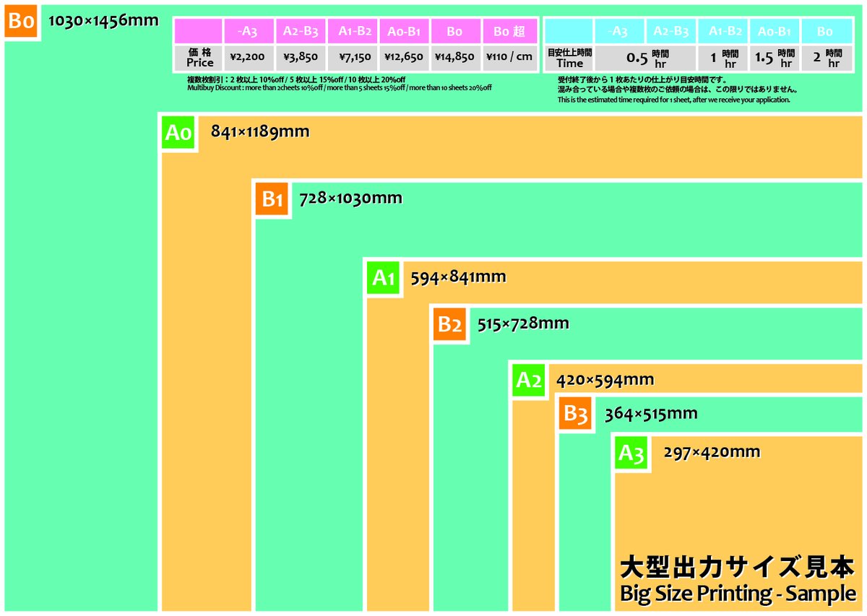The height and width of the screenshot is (616, 867).
Task: Click the B0 header in cyan time table
Action: pos(828,32)
